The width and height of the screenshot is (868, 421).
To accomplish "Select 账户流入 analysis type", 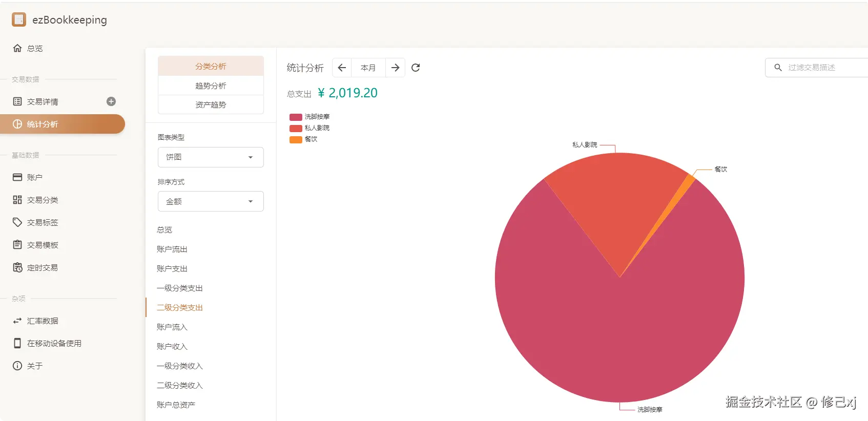I will (x=211, y=327).
